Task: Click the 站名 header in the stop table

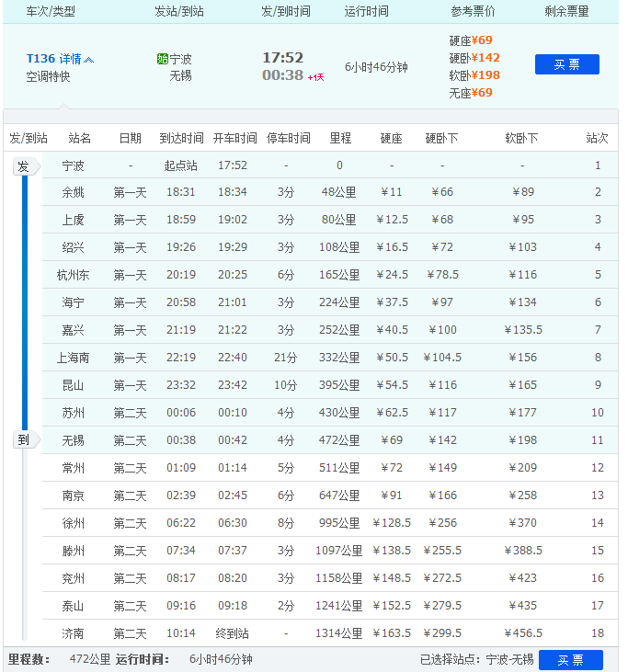Action: pyautogui.click(x=80, y=138)
